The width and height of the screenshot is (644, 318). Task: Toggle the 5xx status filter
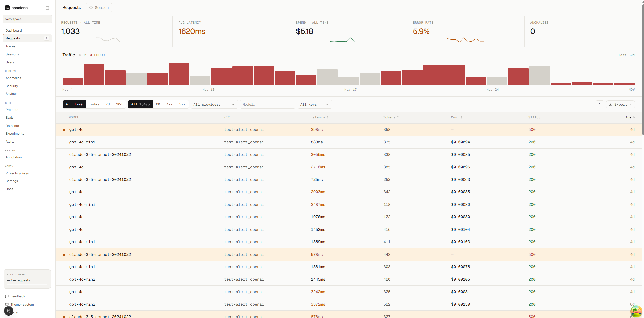(x=182, y=104)
